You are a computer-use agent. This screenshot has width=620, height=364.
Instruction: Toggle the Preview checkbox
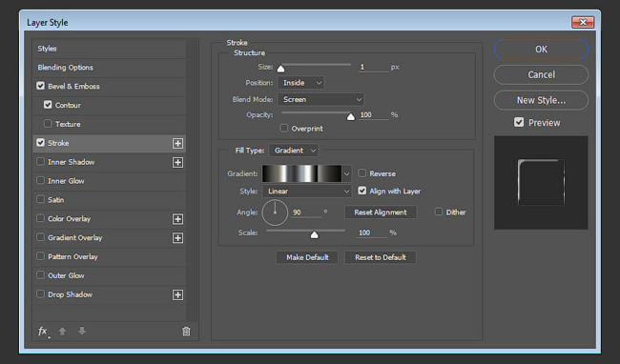[x=519, y=122]
